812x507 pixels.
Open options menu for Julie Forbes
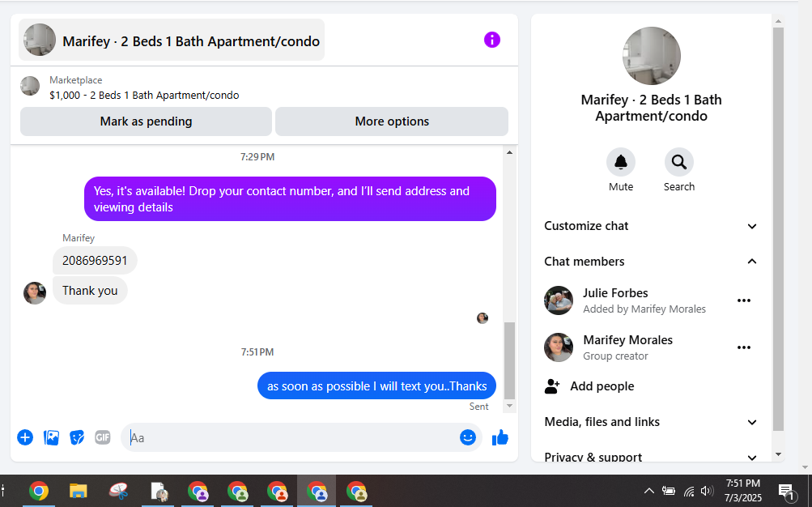tap(744, 300)
